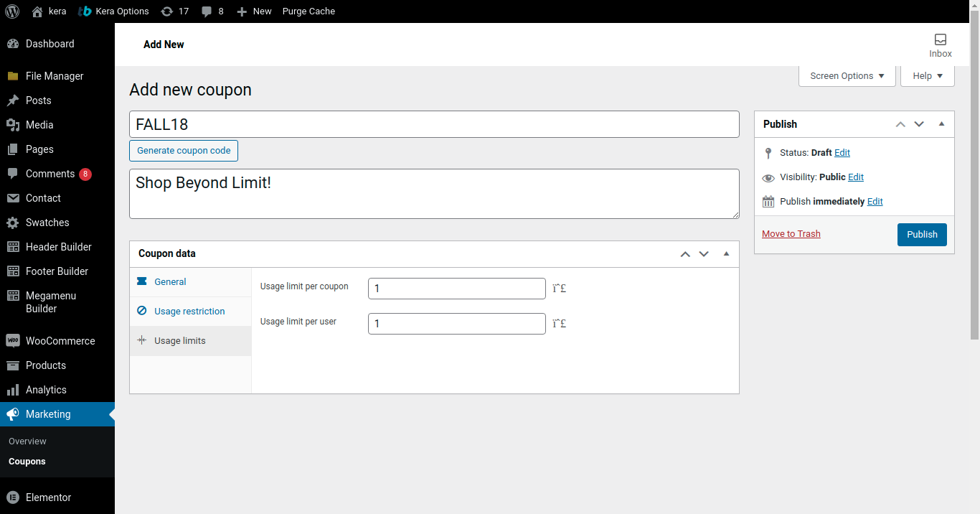Click the Header Builder icon
980x514 pixels.
[13, 247]
